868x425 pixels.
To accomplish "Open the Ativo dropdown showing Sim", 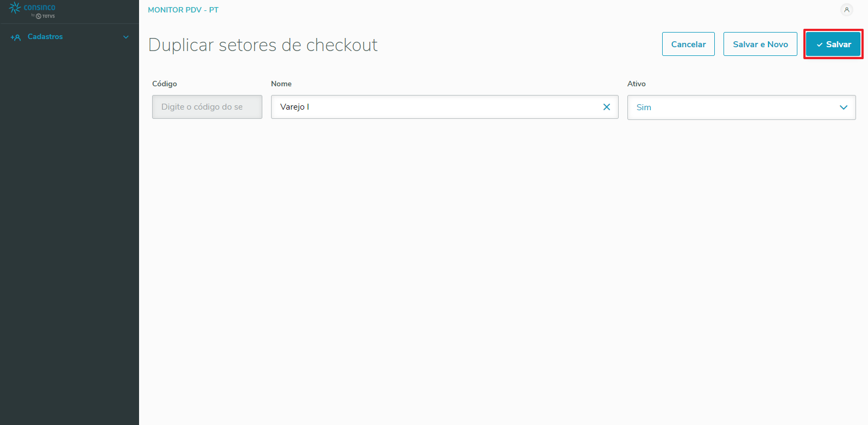I will pos(733,107).
